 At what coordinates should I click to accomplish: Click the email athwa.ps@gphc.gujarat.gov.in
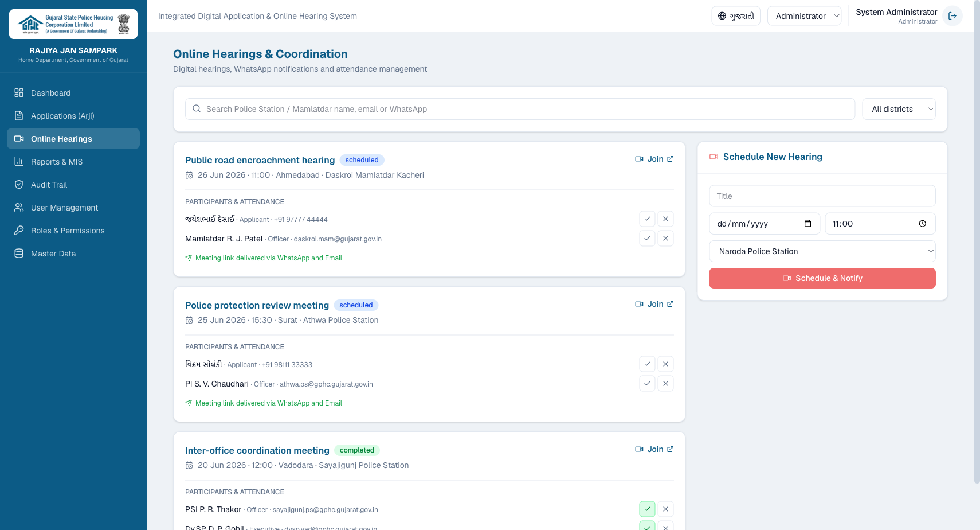tap(326, 384)
